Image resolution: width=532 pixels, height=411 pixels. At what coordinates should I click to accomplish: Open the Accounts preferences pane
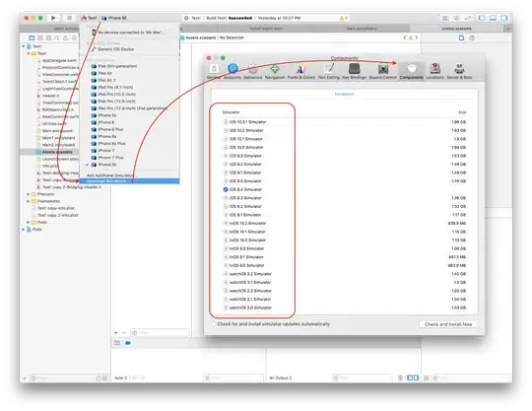233,71
